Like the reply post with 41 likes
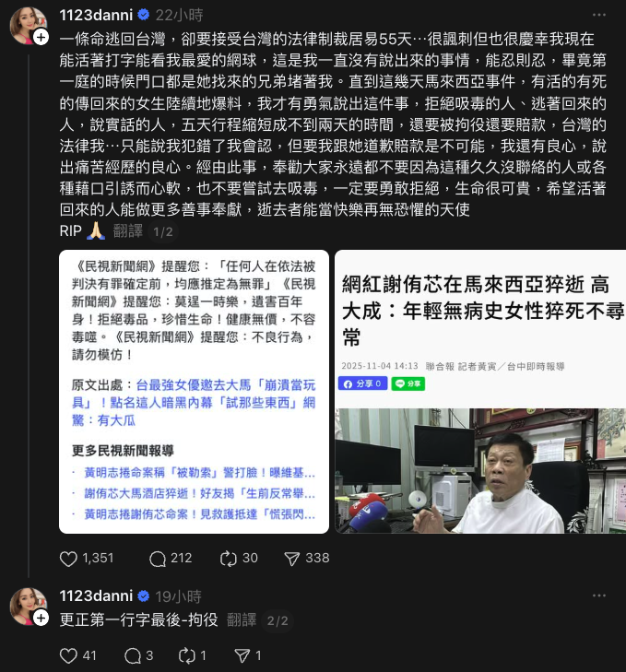626x672 pixels. [x=77, y=655]
